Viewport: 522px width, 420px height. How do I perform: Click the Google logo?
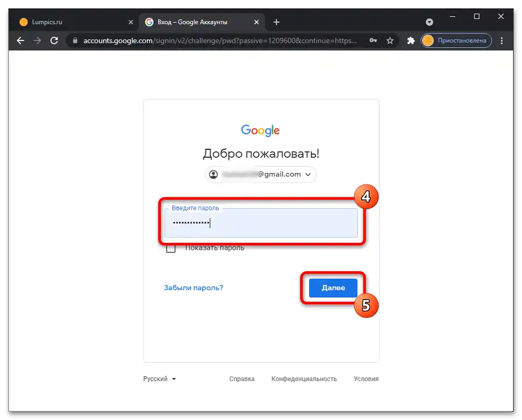pyautogui.click(x=260, y=130)
